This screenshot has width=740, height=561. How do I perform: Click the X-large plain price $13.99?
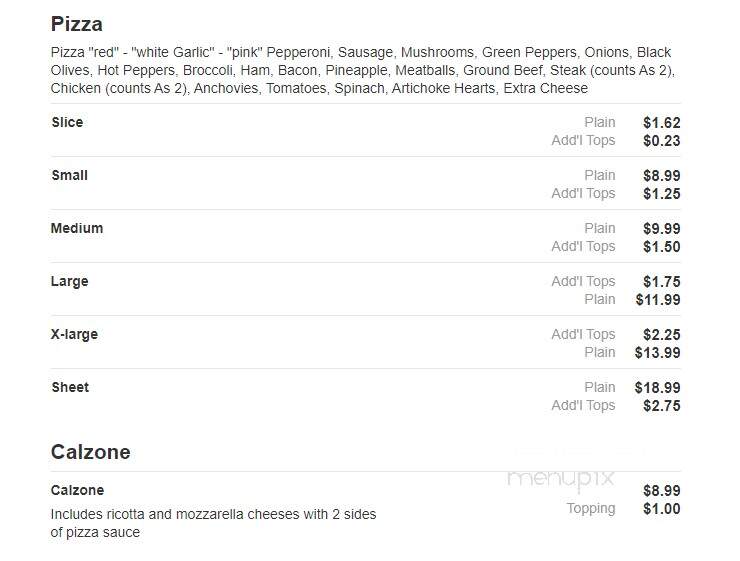[657, 352]
